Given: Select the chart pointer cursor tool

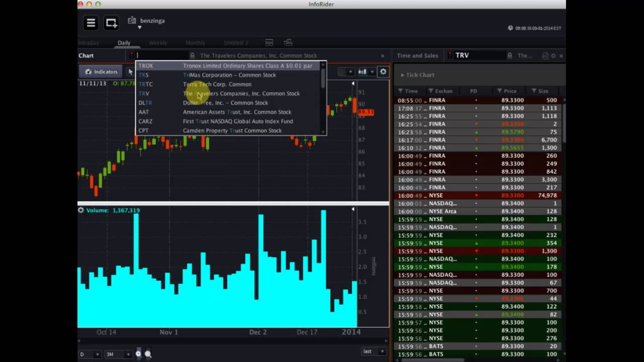Looking at the screenshot, I should [x=130, y=72].
